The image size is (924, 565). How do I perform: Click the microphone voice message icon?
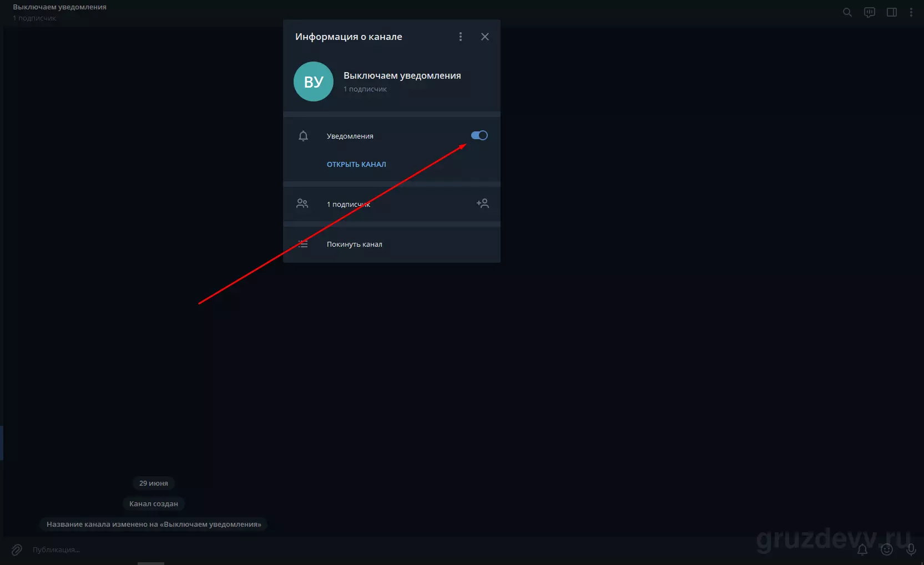pyautogui.click(x=911, y=549)
